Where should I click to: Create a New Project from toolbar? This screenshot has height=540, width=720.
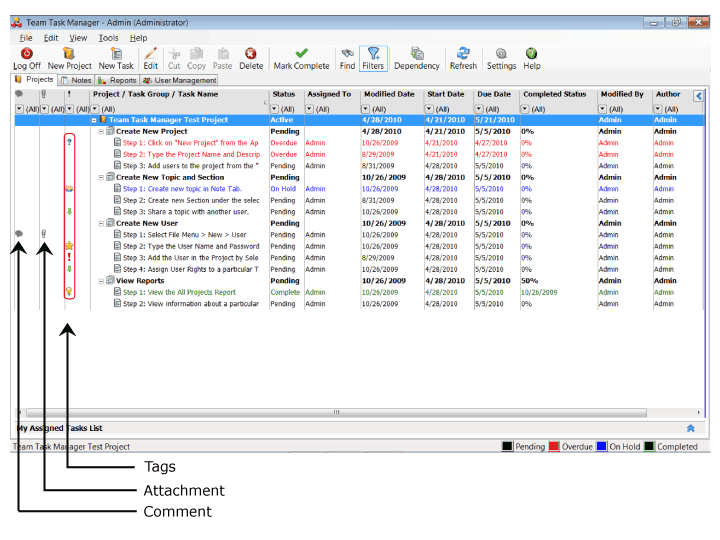[x=69, y=54]
